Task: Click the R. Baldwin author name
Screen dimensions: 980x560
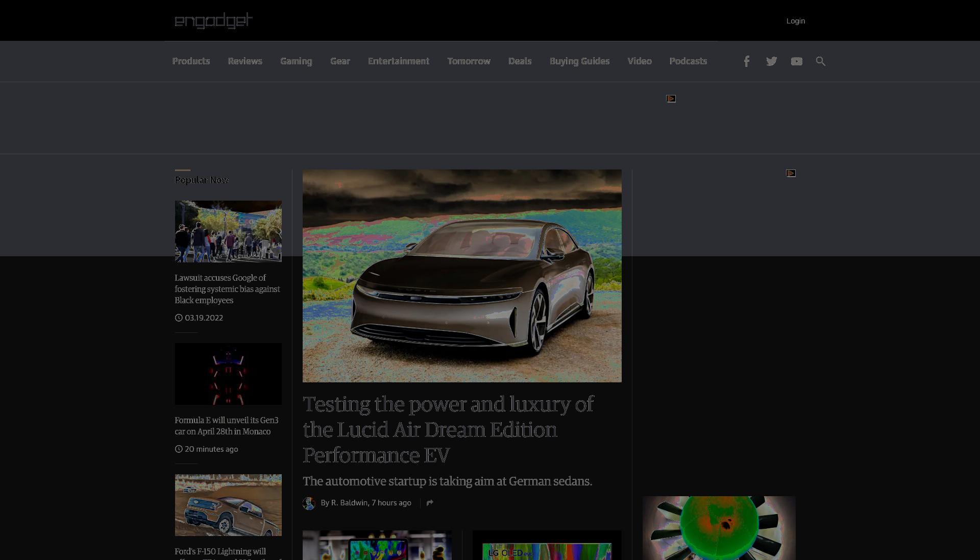Action: 349,503
